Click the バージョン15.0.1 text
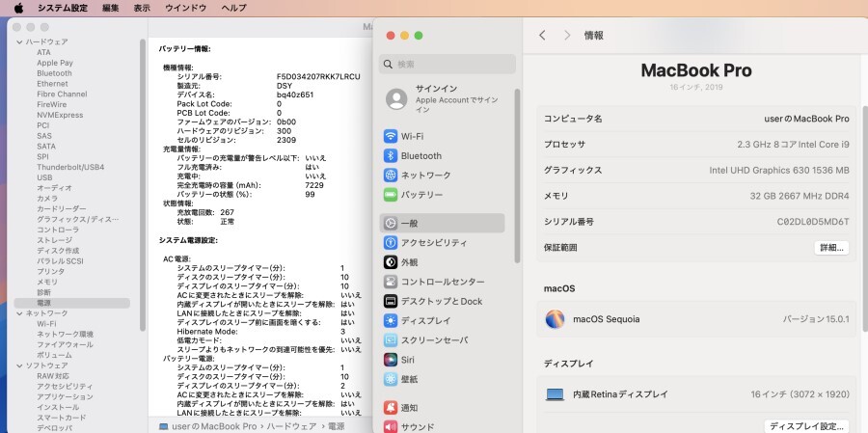This screenshot has height=433, width=868. pyautogui.click(x=815, y=319)
